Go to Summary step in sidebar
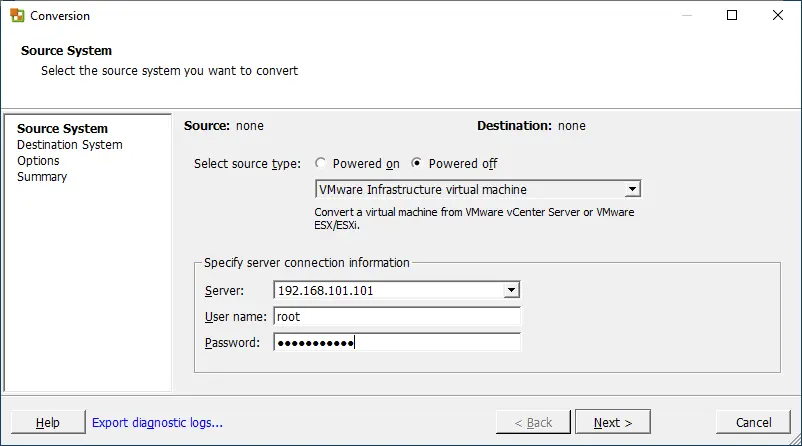Viewport: 802px width, 446px height. (42, 176)
